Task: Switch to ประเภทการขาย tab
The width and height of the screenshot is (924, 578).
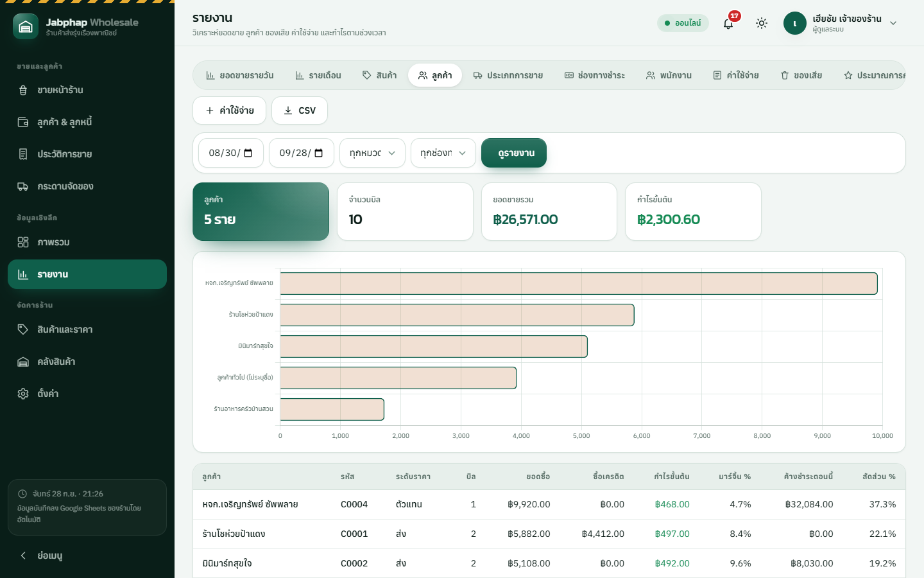Action: [x=508, y=75]
